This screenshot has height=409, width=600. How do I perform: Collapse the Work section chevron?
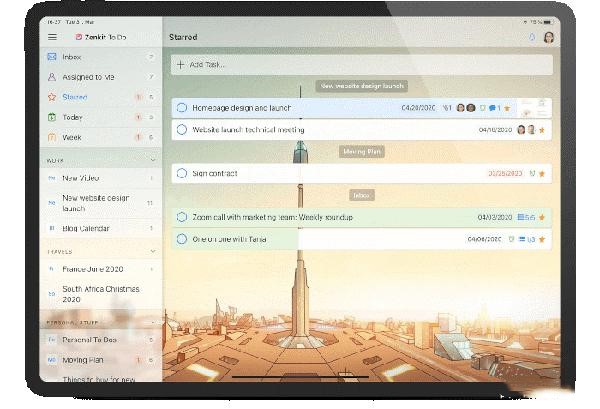click(152, 159)
